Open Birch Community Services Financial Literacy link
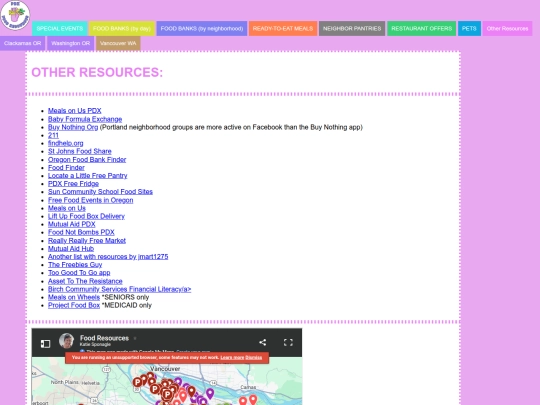 pos(120,289)
